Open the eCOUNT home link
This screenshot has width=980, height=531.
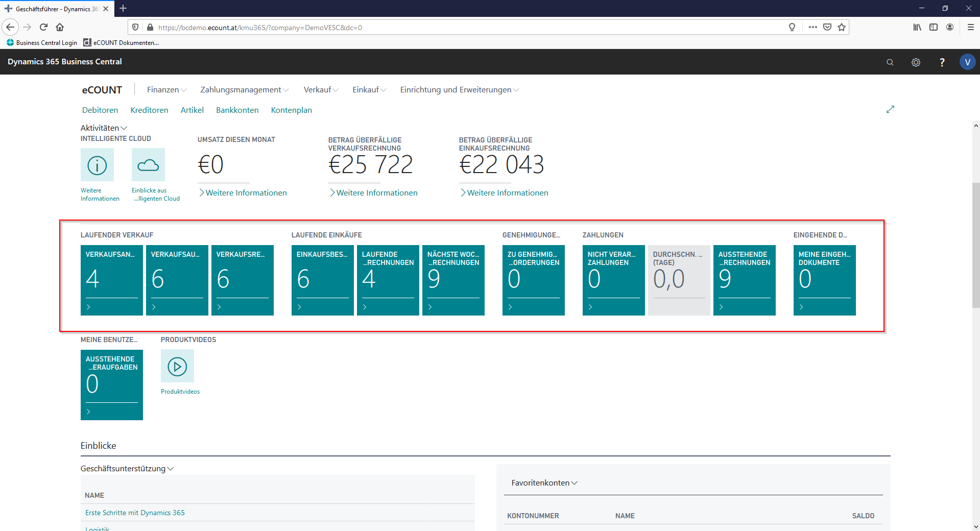(102, 90)
